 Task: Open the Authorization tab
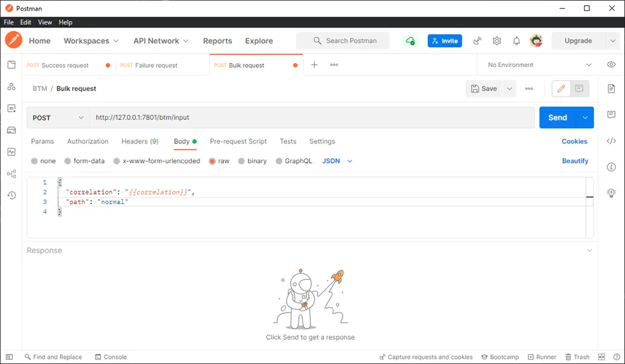pyautogui.click(x=88, y=142)
